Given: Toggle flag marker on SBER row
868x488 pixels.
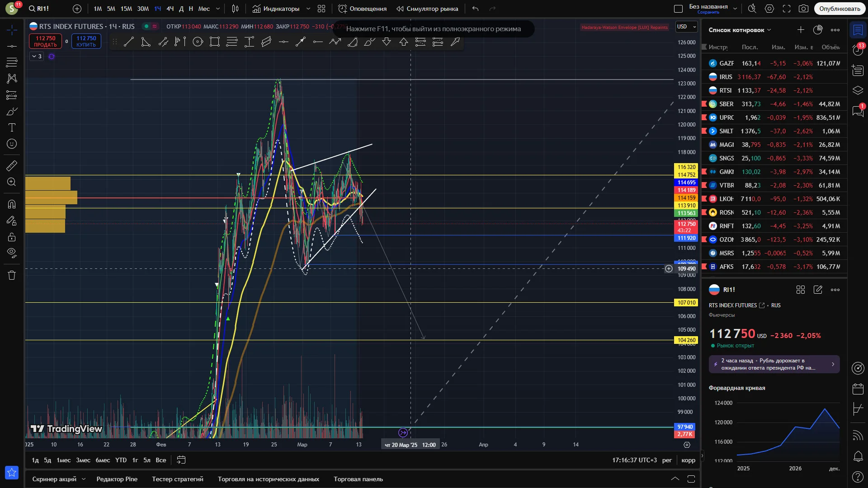Looking at the screenshot, I should (x=704, y=104).
